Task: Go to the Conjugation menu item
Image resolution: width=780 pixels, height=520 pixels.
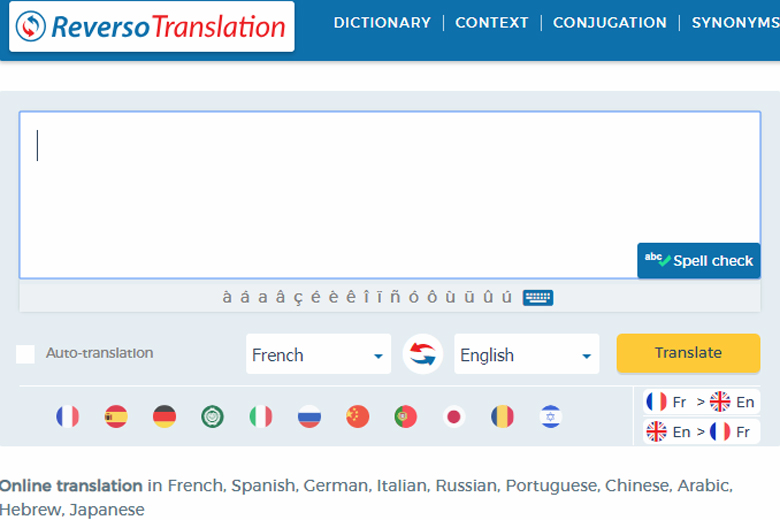Action: [x=609, y=22]
